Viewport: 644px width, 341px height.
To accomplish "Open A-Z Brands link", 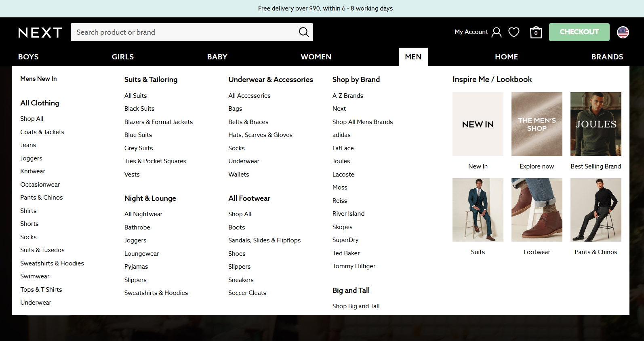I will click(x=348, y=96).
